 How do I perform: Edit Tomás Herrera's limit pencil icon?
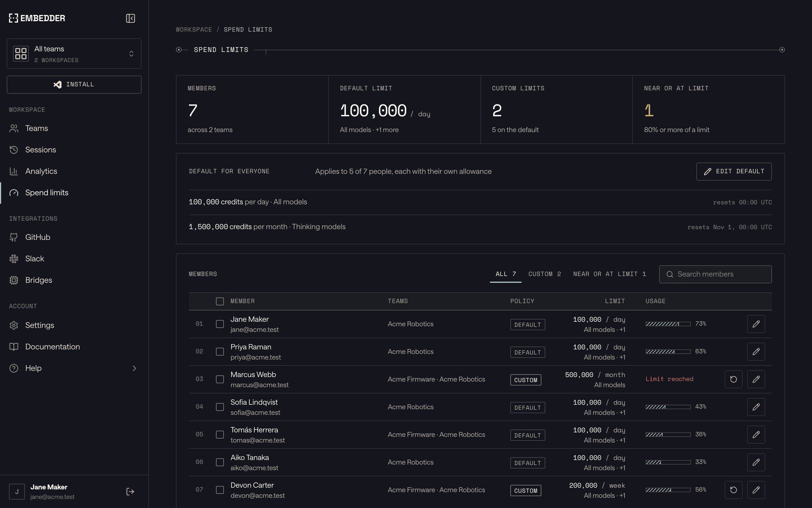756,434
